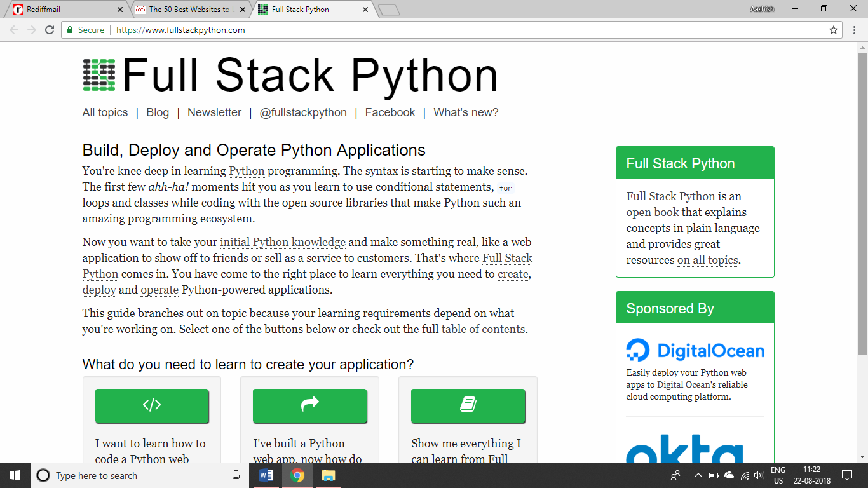Click the operate link in the paragraph
868x488 pixels.
coord(159,290)
